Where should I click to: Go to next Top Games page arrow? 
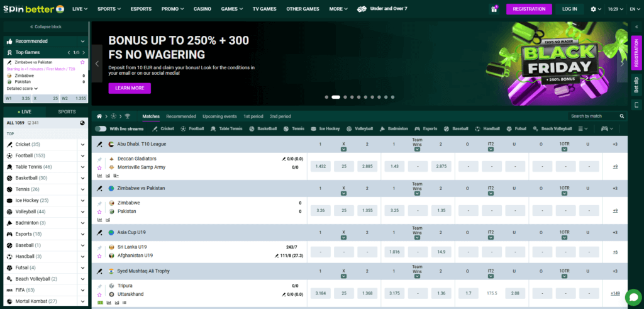[84, 53]
